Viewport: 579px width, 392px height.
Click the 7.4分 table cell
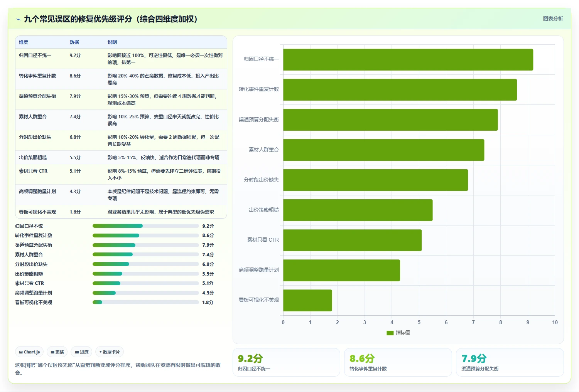75,117
